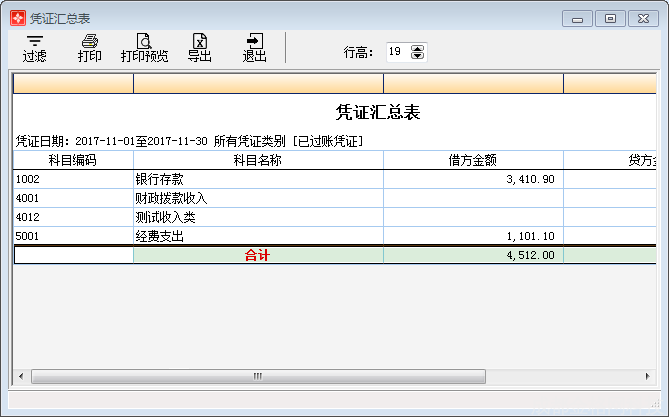This screenshot has height=417, width=669.
Task: Click the horizontal scrollbar thumb
Action: (257, 376)
